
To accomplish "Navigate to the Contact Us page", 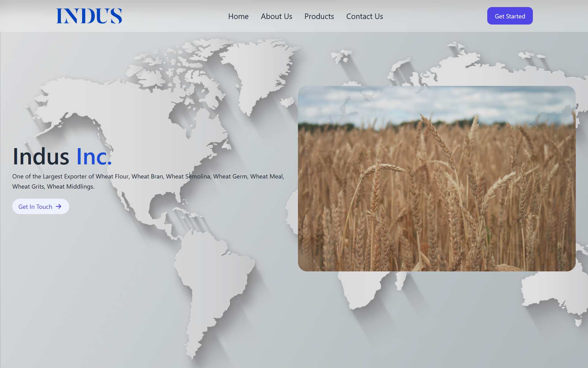I will pyautogui.click(x=364, y=16).
